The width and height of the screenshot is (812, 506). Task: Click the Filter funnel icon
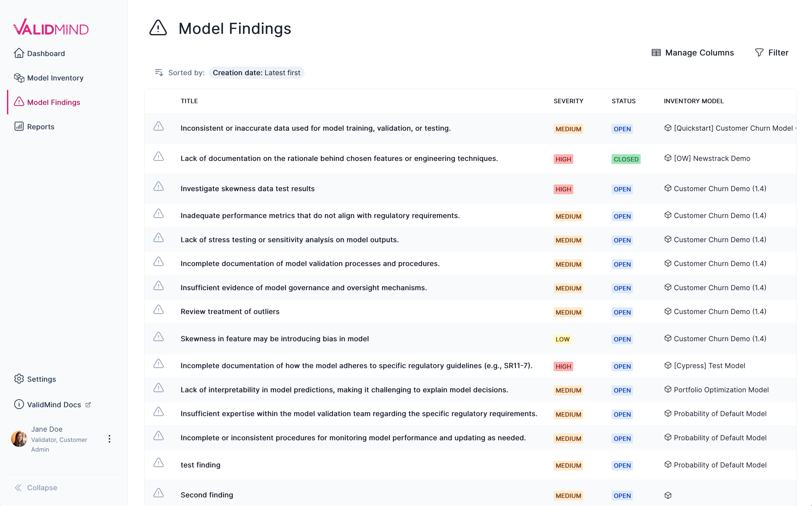759,52
